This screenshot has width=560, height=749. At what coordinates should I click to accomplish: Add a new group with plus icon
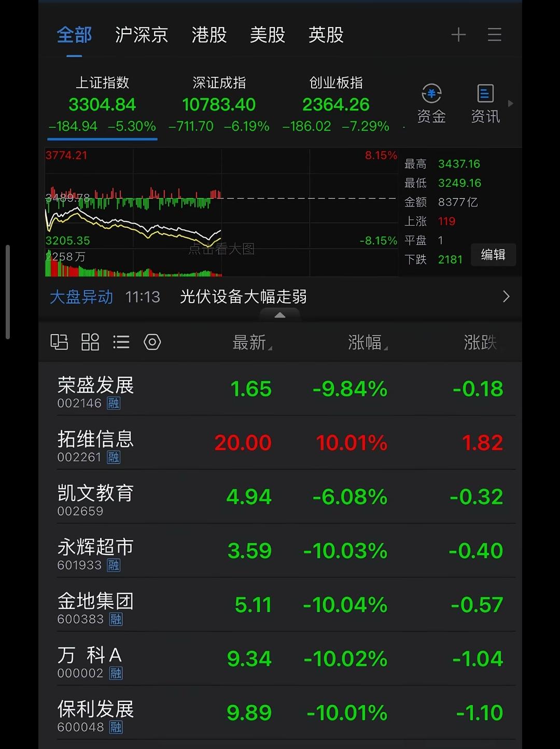pyautogui.click(x=458, y=35)
